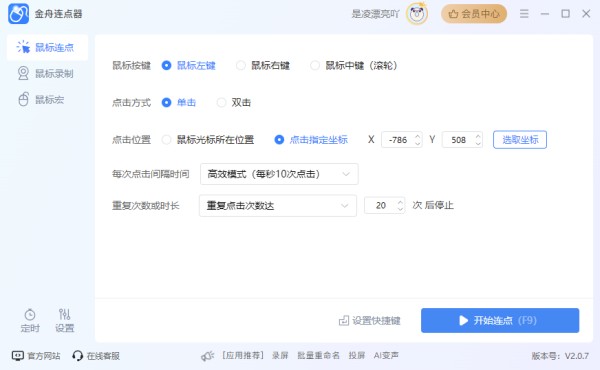Decrease the repeat count of 20
The height and width of the screenshot is (370, 600).
coord(400,209)
